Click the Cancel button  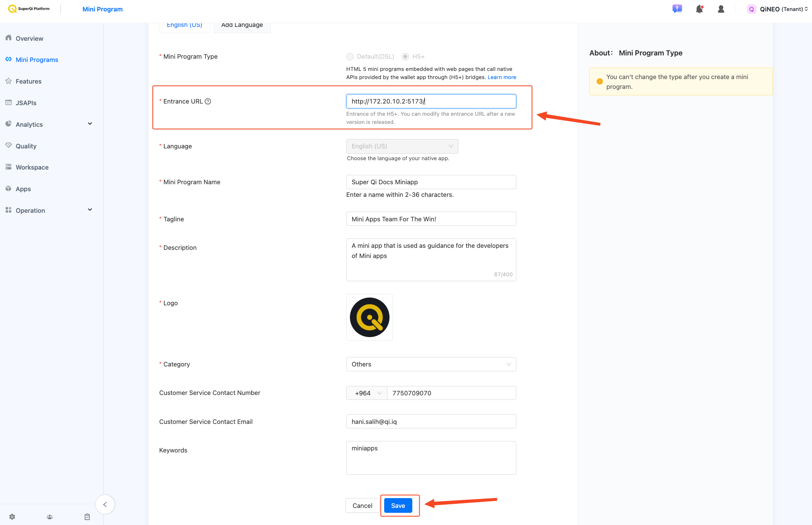[x=362, y=506]
